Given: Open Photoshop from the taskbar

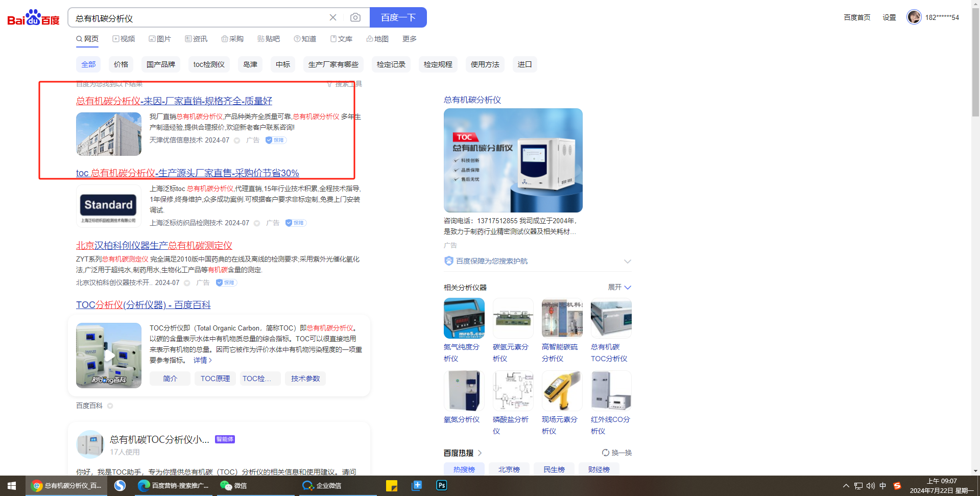Looking at the screenshot, I should (442, 486).
